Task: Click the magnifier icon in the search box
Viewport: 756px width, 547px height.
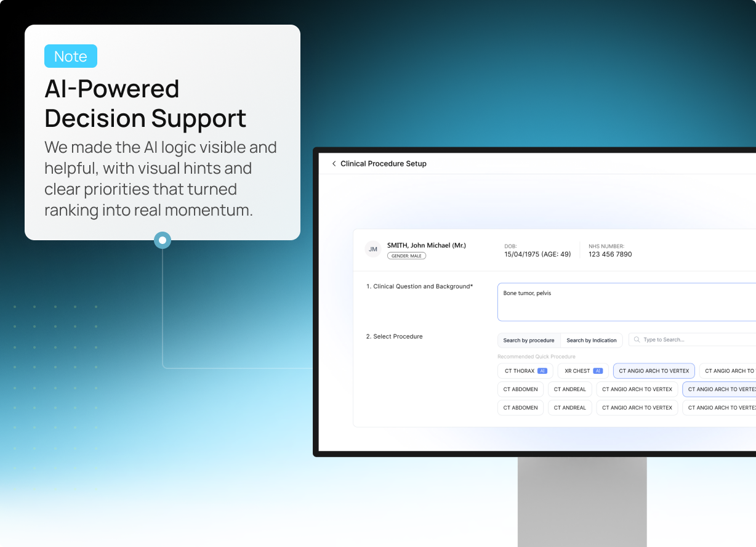Action: coord(637,340)
